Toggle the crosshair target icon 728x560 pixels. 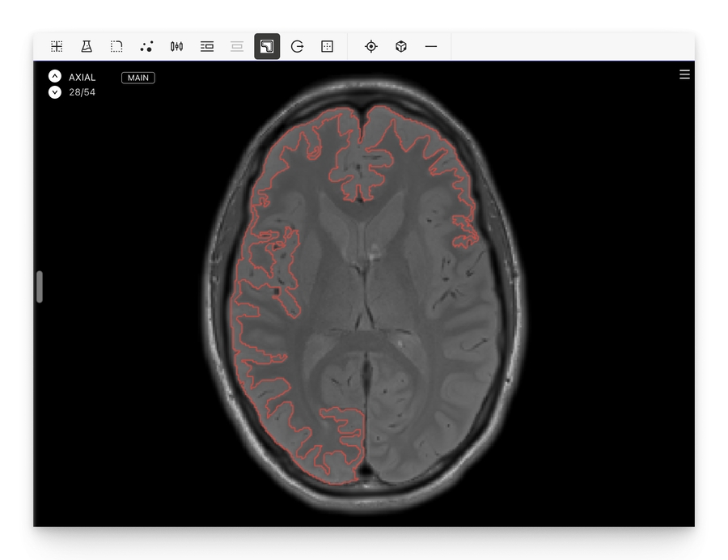click(x=371, y=47)
